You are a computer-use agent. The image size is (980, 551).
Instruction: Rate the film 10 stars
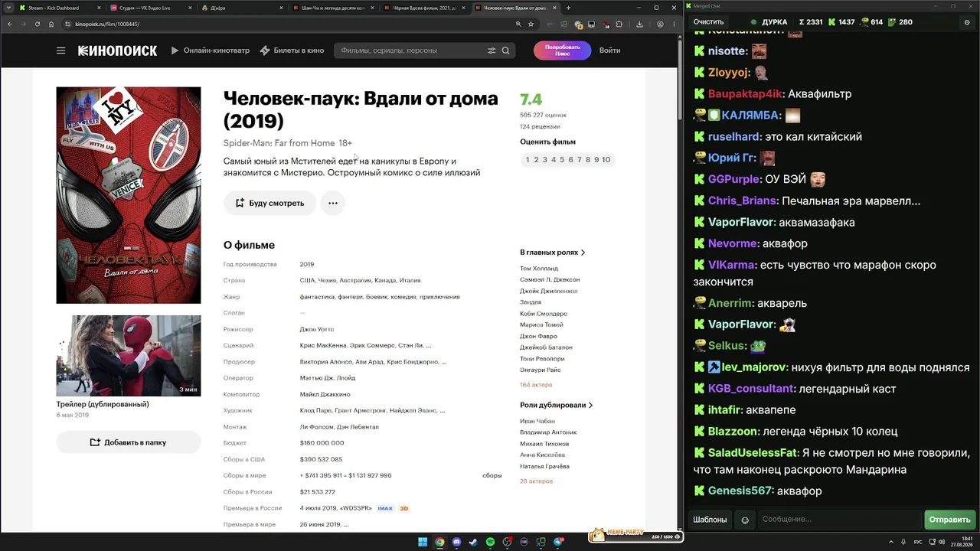(606, 160)
